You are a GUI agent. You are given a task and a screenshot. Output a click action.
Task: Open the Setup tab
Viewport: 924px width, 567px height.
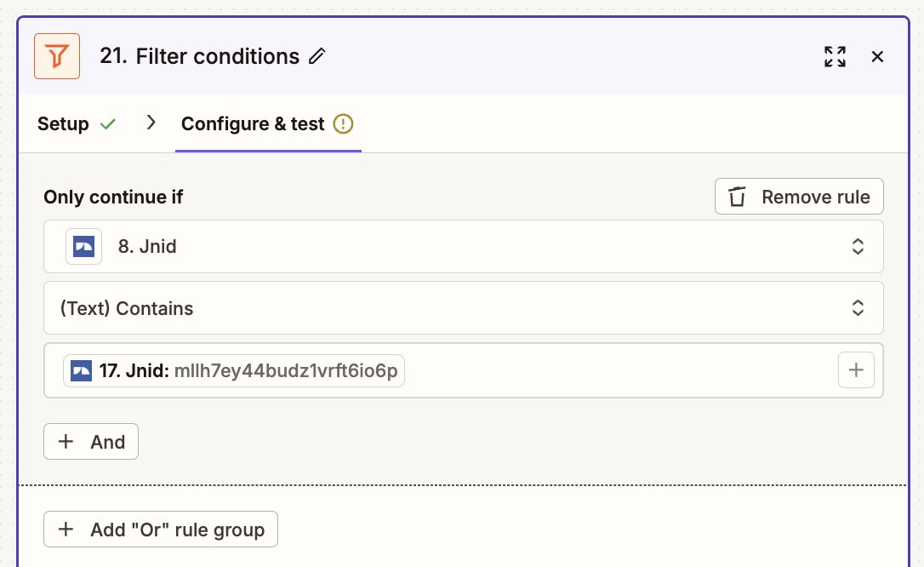click(63, 124)
